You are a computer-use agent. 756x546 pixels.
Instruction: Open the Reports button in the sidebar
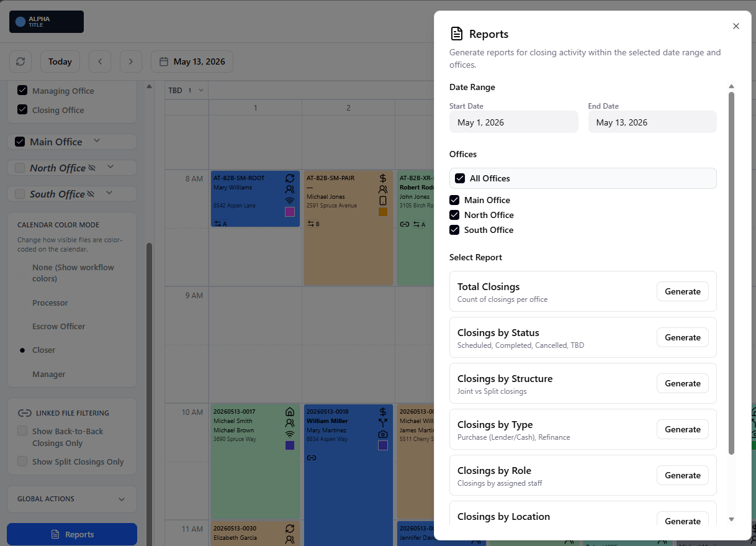coord(72,534)
